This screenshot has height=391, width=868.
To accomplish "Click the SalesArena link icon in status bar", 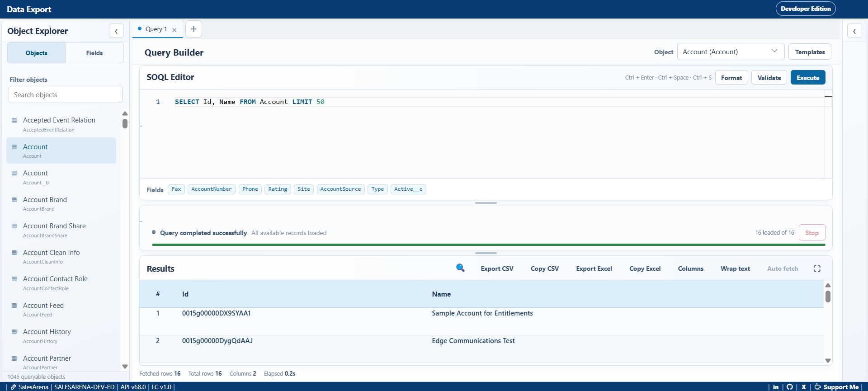I will tap(14, 387).
